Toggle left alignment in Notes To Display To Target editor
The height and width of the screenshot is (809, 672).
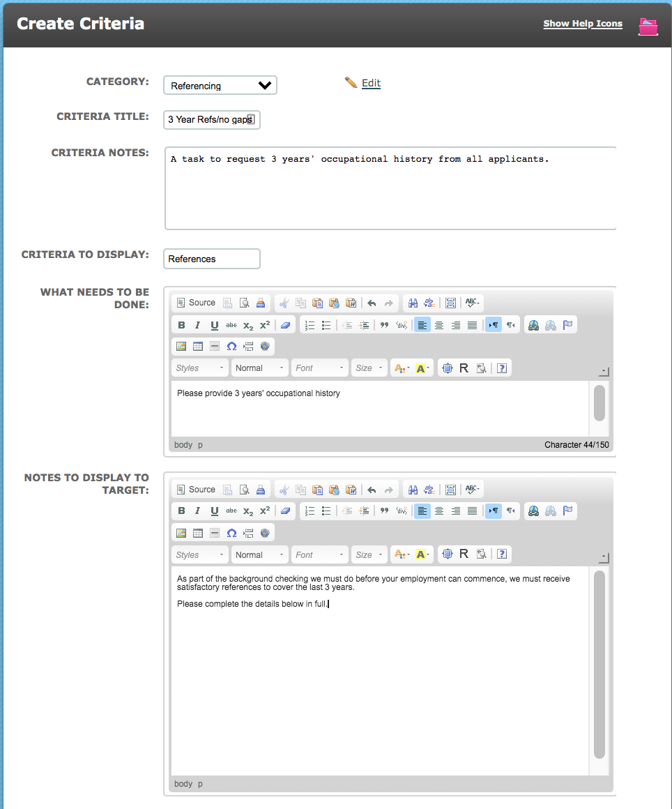click(x=422, y=511)
